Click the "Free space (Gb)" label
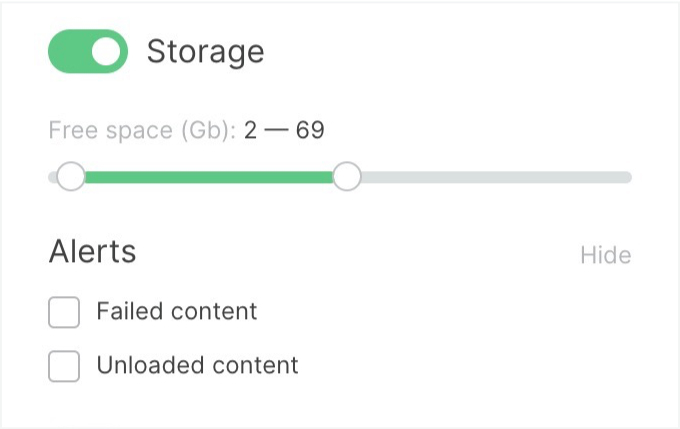The image size is (680, 429). click(x=141, y=131)
